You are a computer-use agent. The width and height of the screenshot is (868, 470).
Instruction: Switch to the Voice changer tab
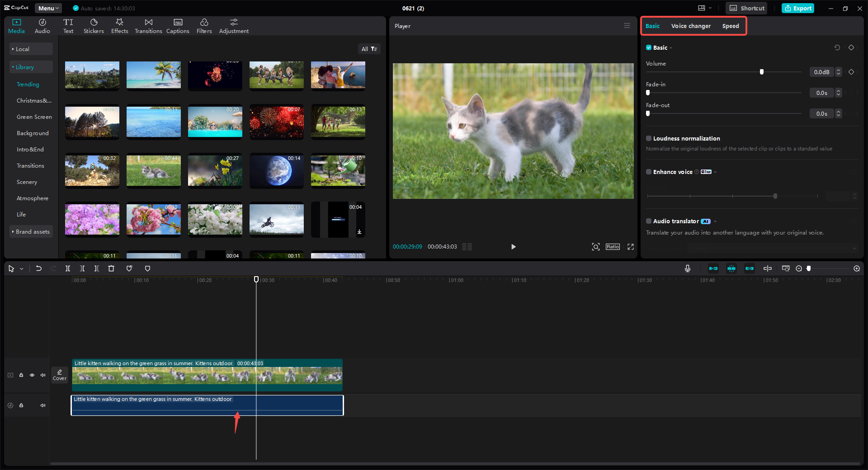click(x=691, y=26)
